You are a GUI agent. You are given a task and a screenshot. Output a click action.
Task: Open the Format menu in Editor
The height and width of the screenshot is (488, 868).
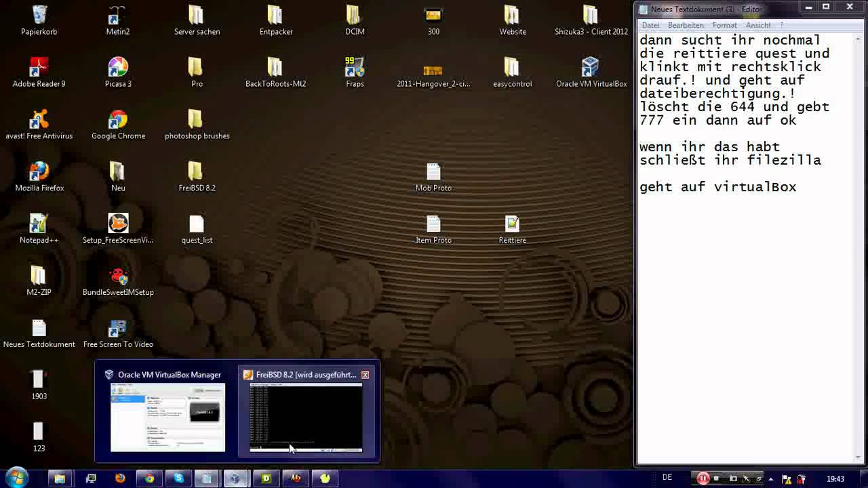pos(724,25)
